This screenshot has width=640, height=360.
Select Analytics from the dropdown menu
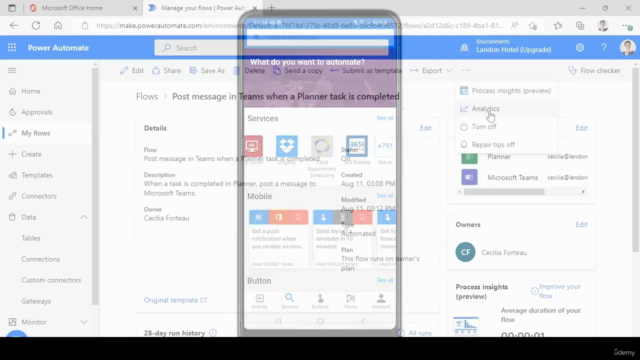coord(506,109)
